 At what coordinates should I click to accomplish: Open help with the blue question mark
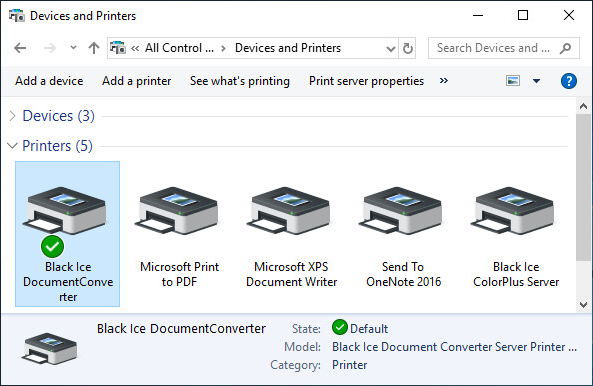(x=568, y=81)
